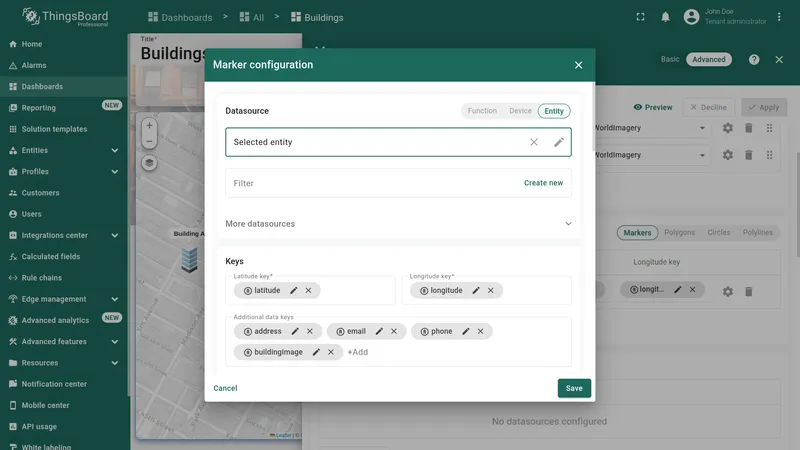Open Reporting in sidebar

(x=64, y=108)
